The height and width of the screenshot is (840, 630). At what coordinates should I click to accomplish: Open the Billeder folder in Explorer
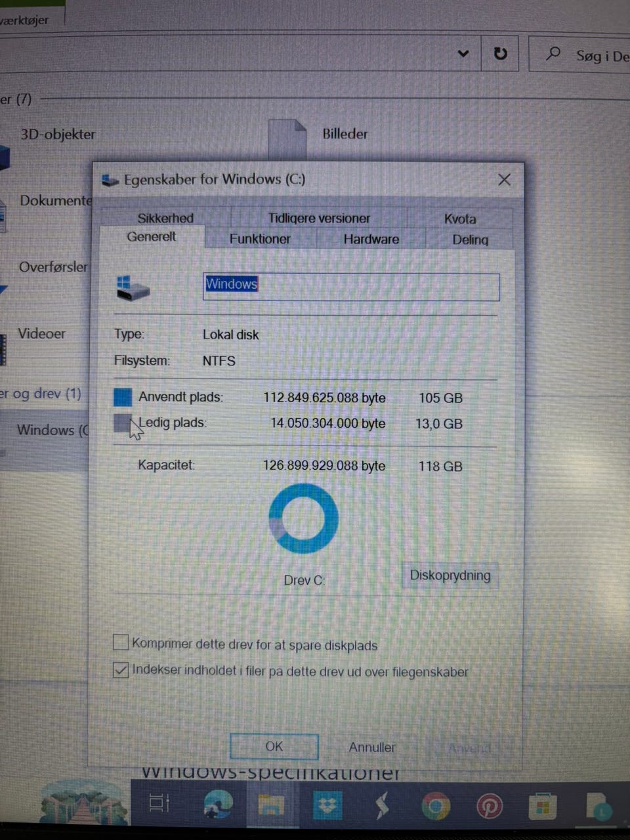(345, 134)
